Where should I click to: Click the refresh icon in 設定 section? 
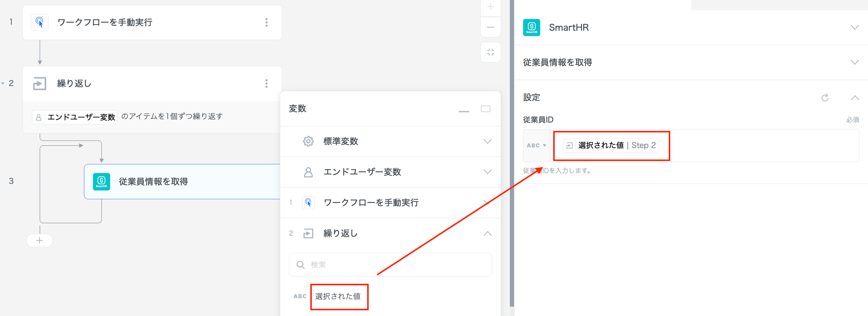click(x=825, y=98)
